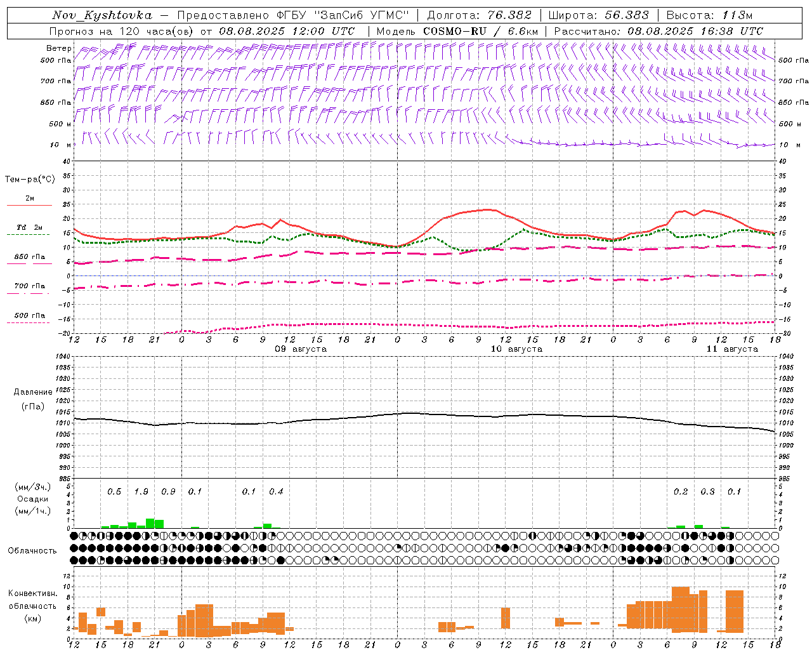Click the Осадки label
Image resolution: width=812 pixels, height=650 pixels.
click(32, 499)
